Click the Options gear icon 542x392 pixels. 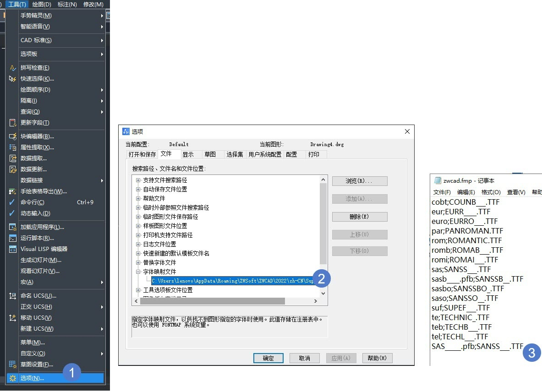tap(12, 378)
